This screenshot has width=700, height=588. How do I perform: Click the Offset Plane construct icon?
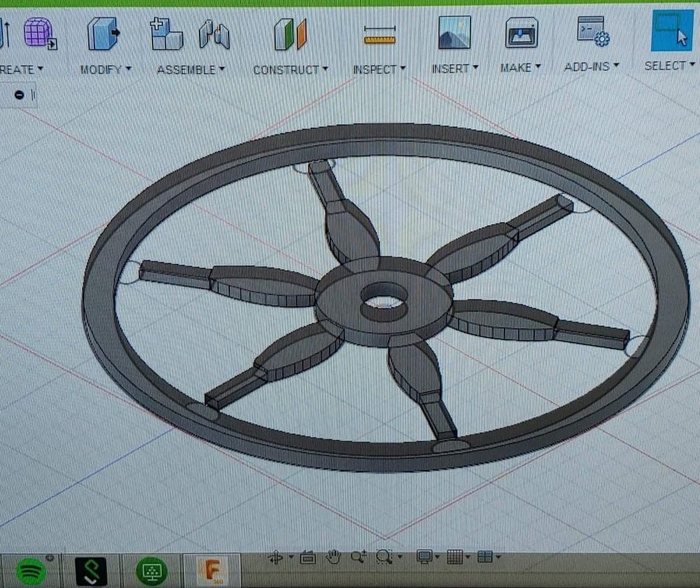click(290, 34)
